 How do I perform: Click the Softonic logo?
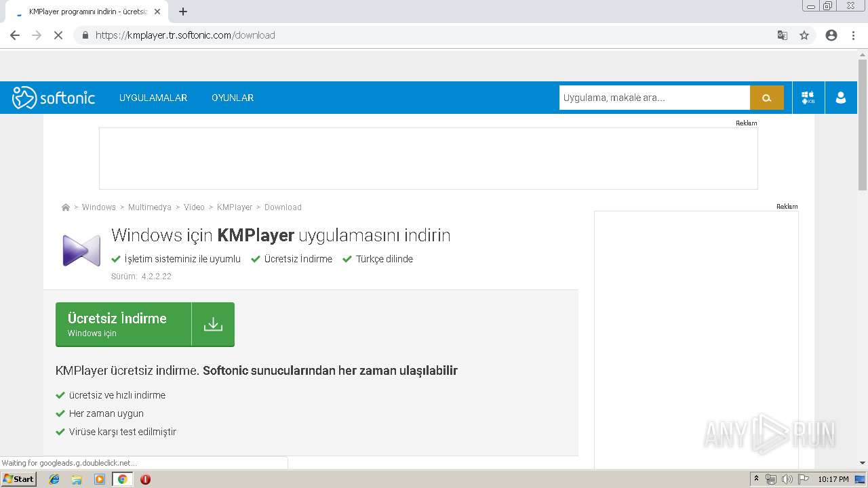pos(54,98)
